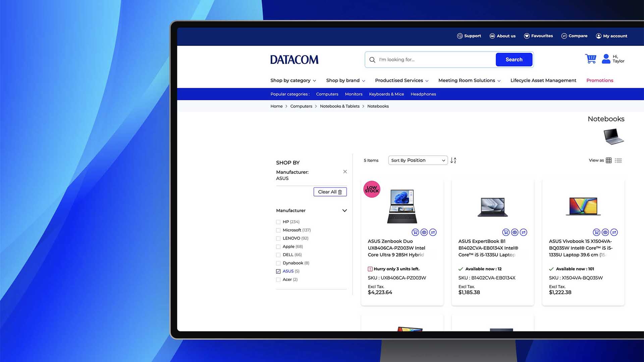Click the Home breadcrumb
This screenshot has width=644, height=362.
(276, 106)
